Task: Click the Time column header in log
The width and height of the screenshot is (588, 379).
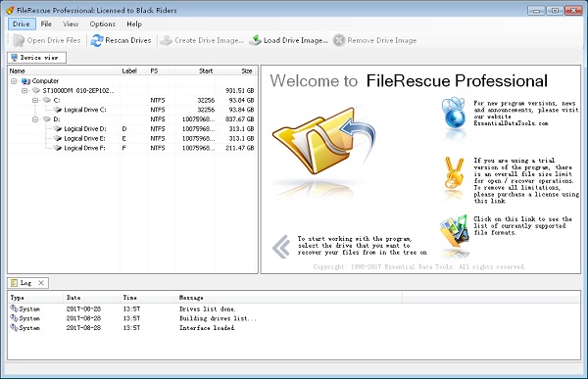Action: coord(147,298)
